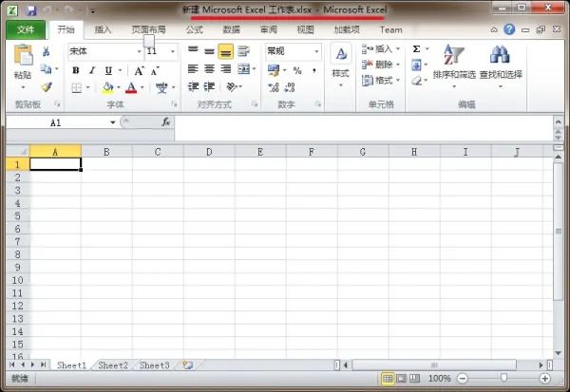
Task: Apply percent style
Action: [x=297, y=70]
